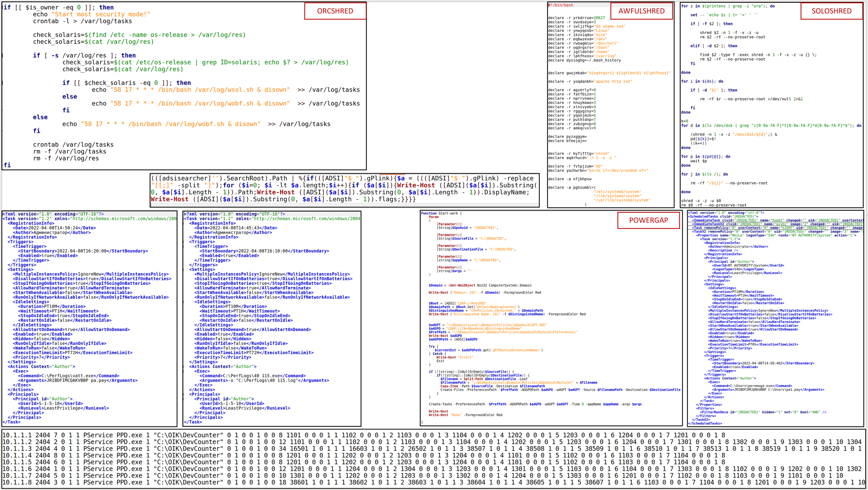Click the SOLOSHRED red label box

pos(831,11)
